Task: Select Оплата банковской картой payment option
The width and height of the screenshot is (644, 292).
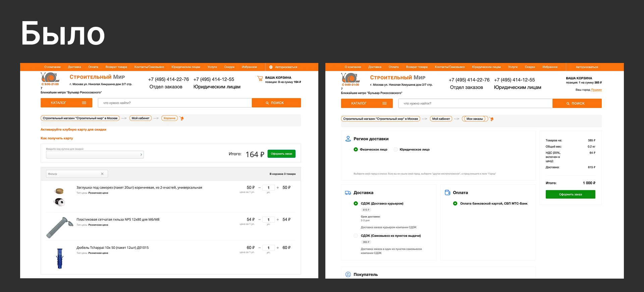Action: [455, 204]
